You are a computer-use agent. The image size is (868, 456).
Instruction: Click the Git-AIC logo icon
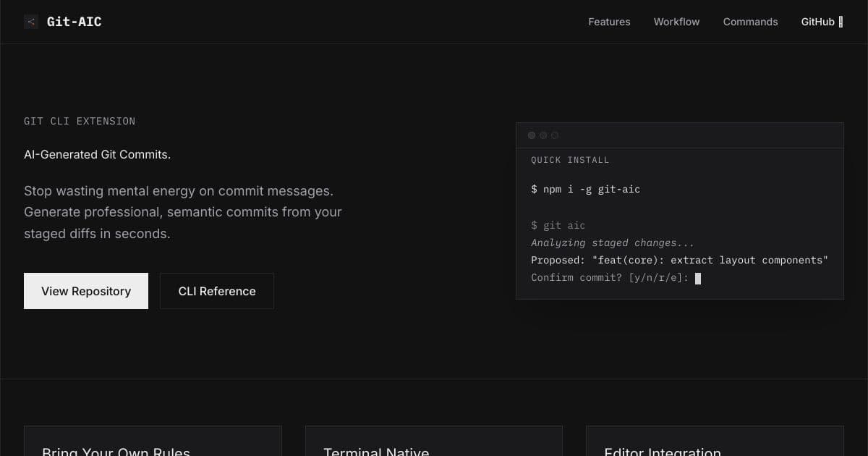point(30,22)
